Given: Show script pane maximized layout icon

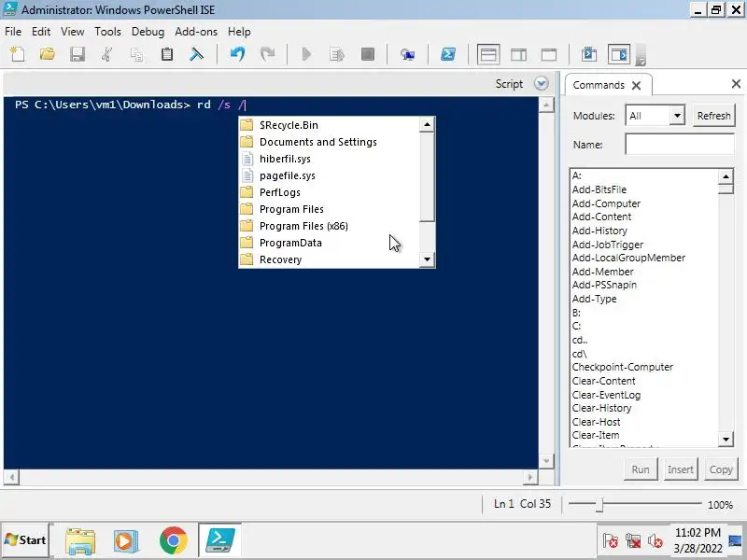Looking at the screenshot, I should 549,55.
